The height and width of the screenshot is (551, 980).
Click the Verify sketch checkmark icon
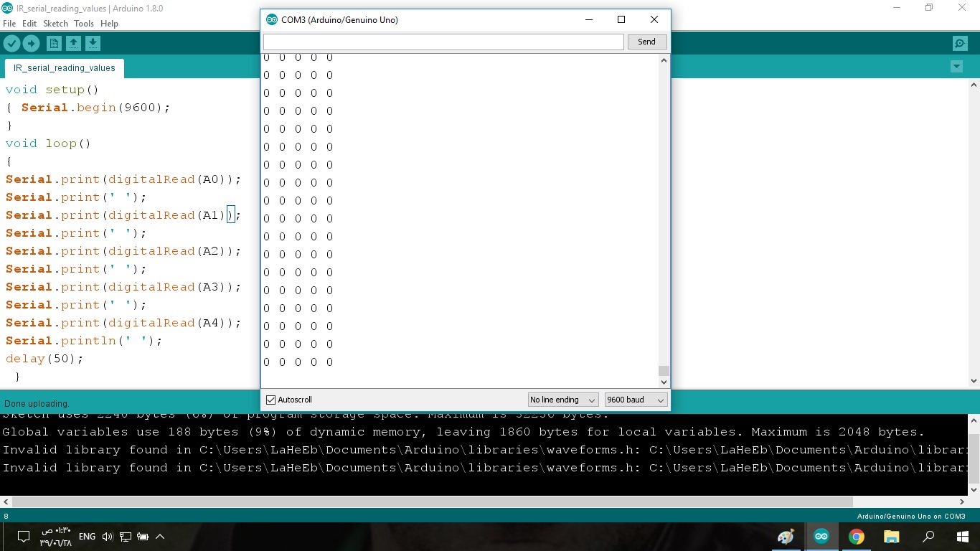11,44
